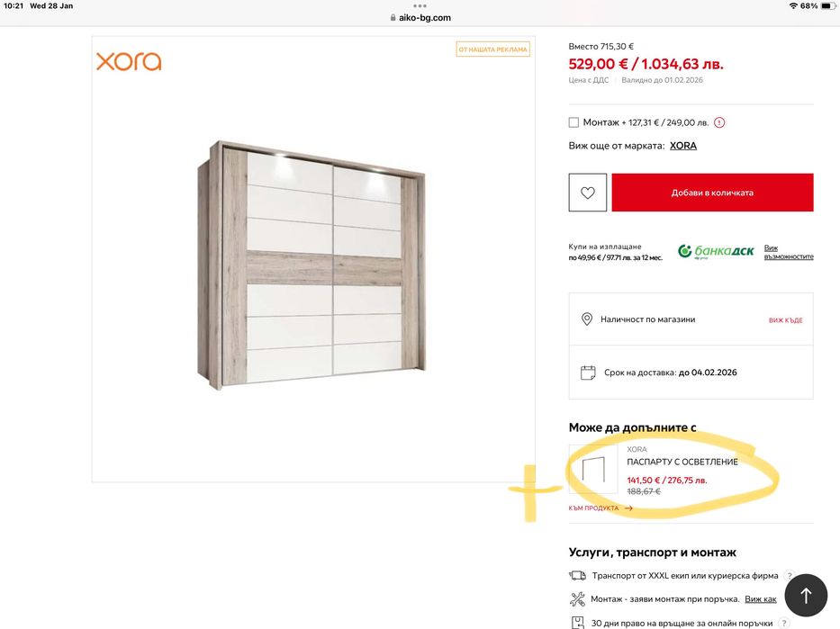Click the scroll-to-top arrow button

806,595
